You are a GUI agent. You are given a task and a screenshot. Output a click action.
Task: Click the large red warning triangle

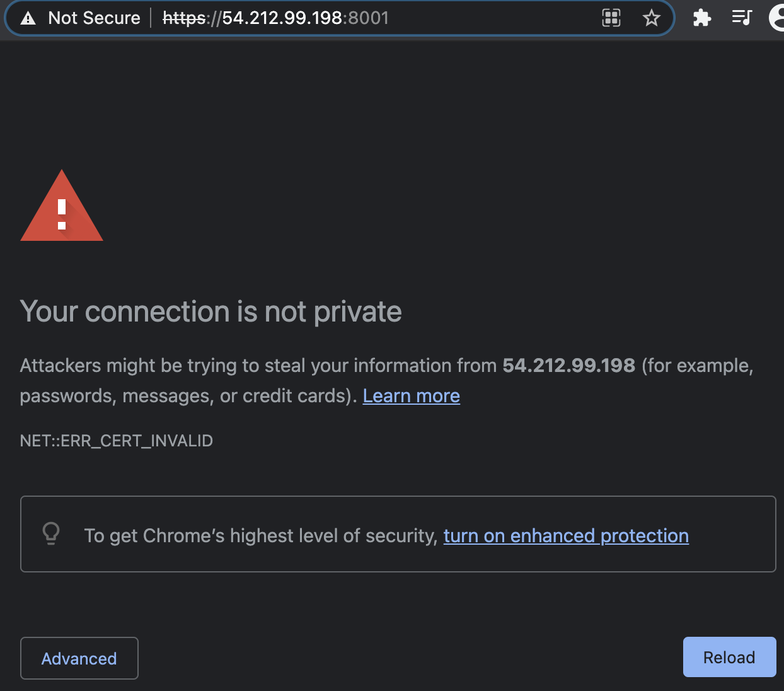pos(62,207)
